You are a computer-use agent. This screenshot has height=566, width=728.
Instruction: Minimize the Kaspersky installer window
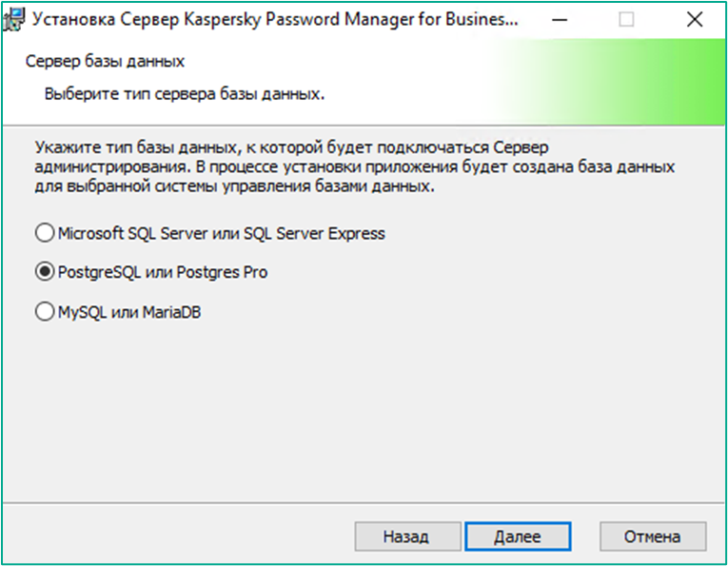(560, 19)
